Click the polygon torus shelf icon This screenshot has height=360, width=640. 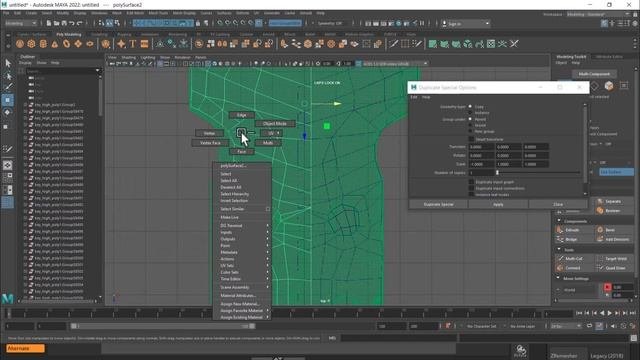click(66, 44)
